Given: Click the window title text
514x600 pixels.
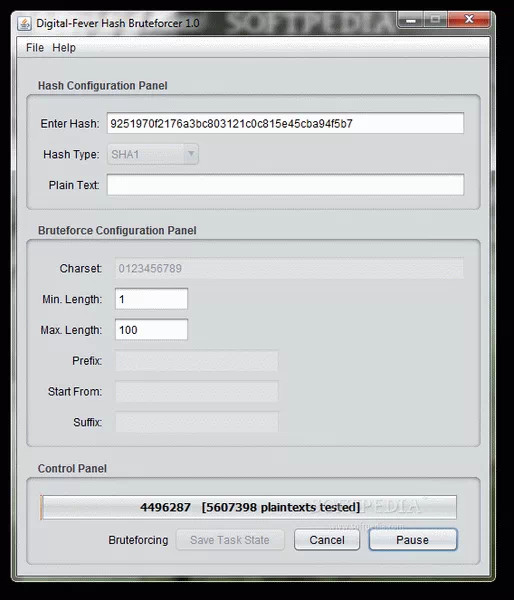Looking at the screenshot, I should [x=117, y=23].
